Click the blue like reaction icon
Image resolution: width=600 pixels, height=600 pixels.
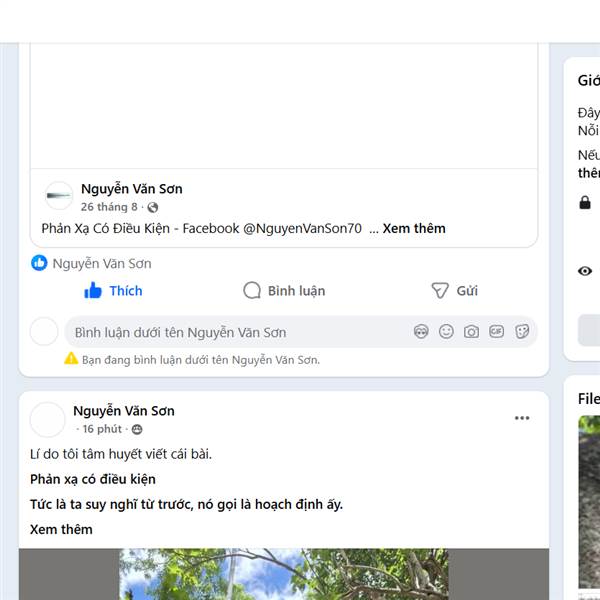click(x=39, y=263)
